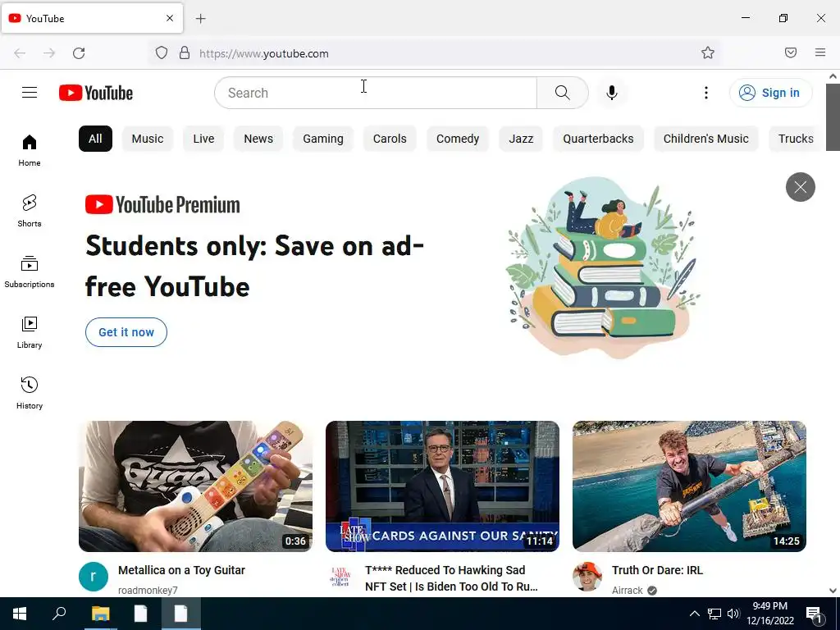This screenshot has width=840, height=630.
Task: Open the volume control in tray
Action: tap(733, 614)
